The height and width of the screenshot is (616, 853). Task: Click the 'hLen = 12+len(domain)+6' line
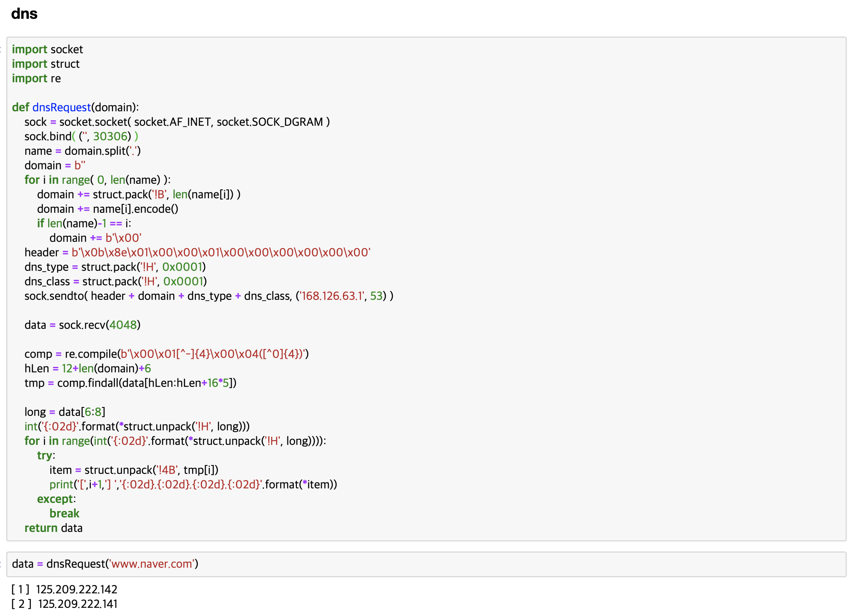point(87,369)
